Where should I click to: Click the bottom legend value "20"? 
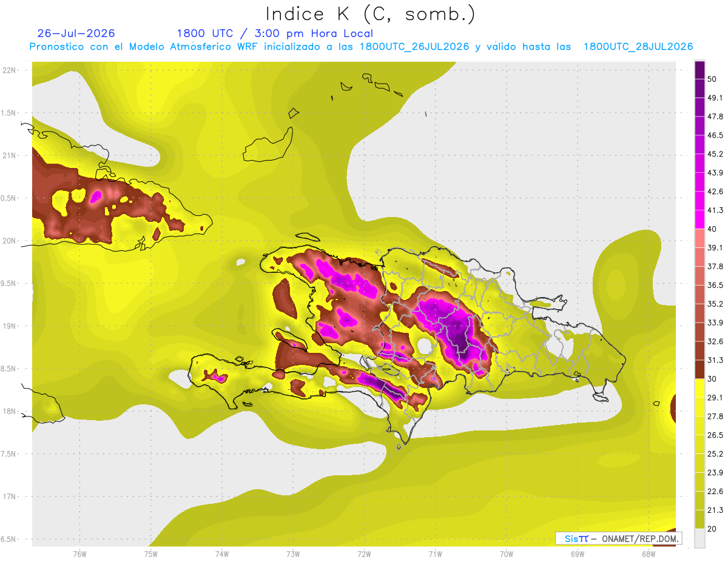tap(712, 529)
